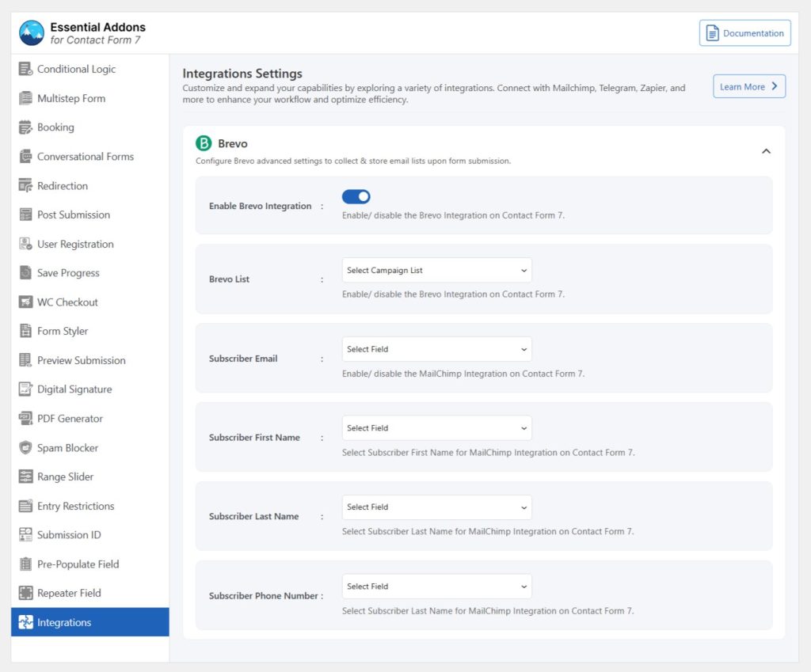Open the Booking settings page
Viewport: 811px width, 672px height.
coord(90,127)
